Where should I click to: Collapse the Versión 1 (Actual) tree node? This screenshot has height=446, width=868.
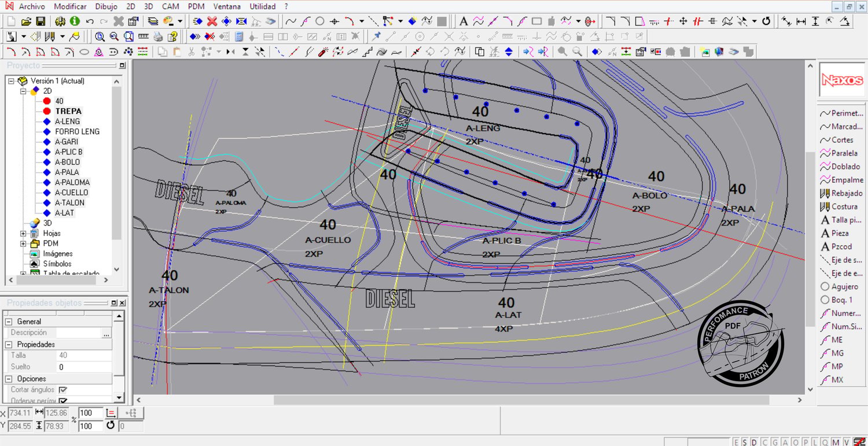(x=11, y=81)
